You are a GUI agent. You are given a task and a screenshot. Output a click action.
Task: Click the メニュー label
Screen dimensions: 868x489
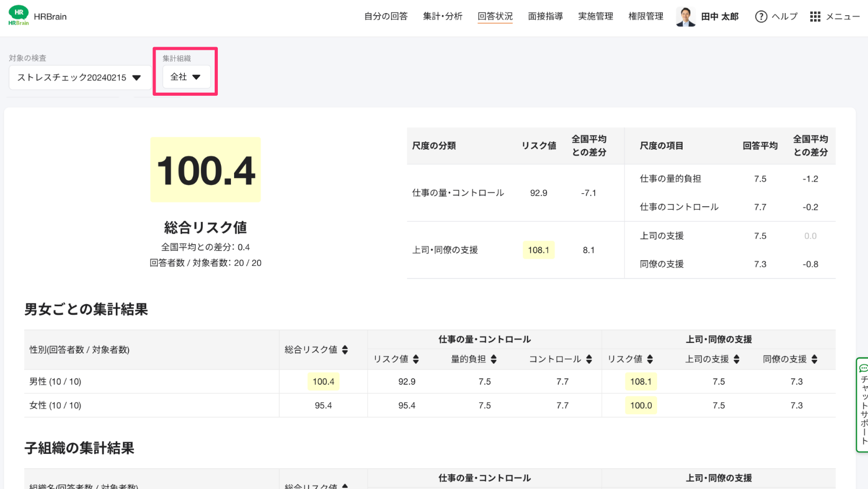(843, 17)
